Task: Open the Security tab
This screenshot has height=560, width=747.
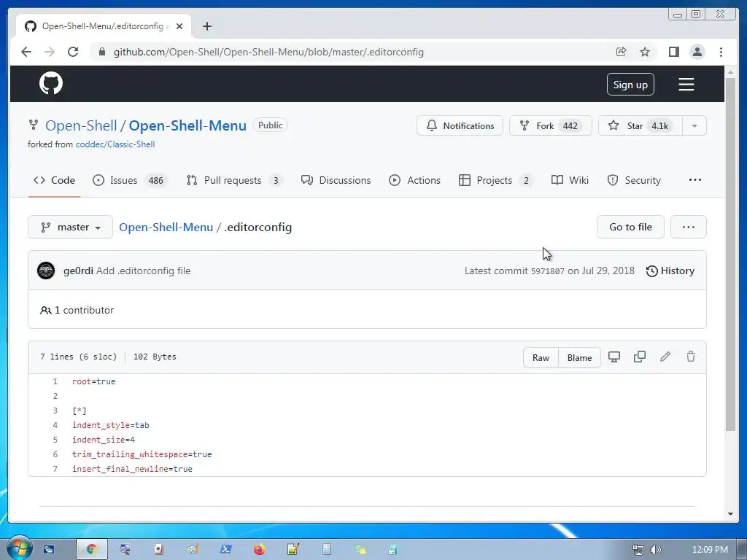Action: point(634,181)
